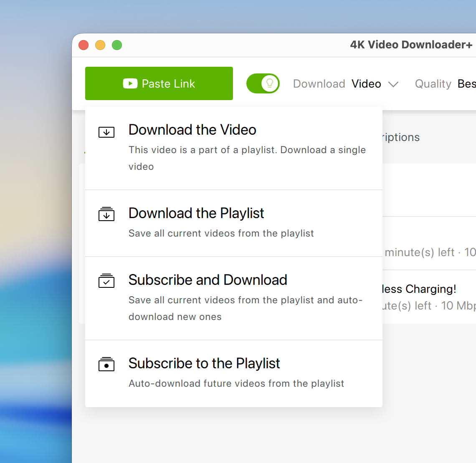Image resolution: width=476 pixels, height=463 pixels.
Task: Click the Paste Link button
Action: point(159,83)
